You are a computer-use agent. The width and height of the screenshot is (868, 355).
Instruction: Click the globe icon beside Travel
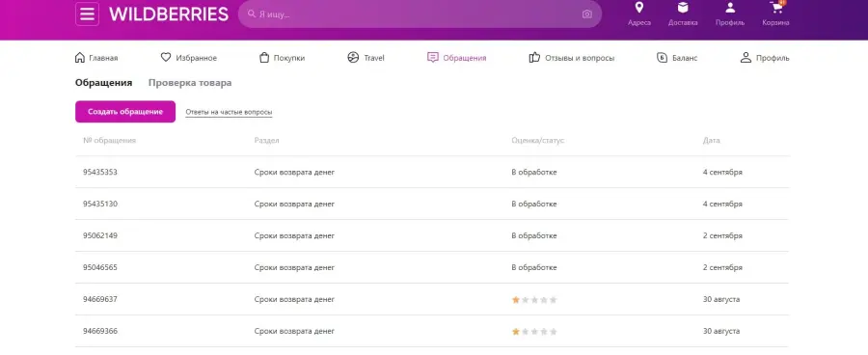[353, 58]
